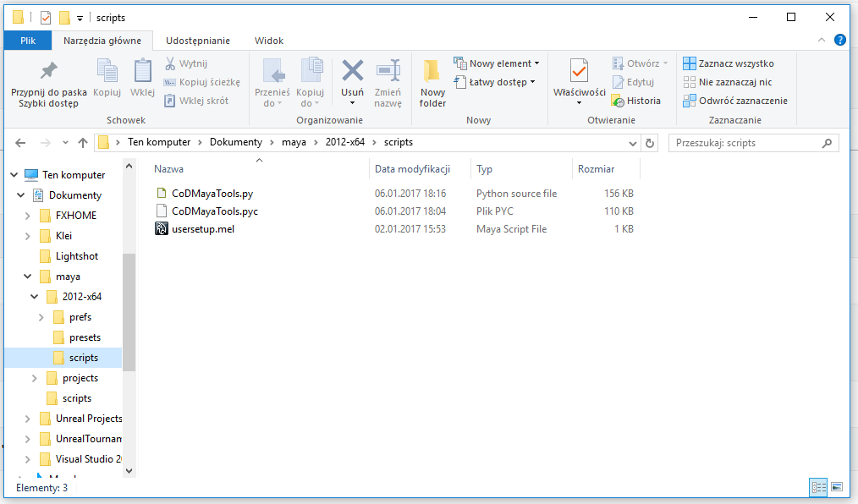
Task: Collapse the maya tree node
Action: click(x=27, y=277)
